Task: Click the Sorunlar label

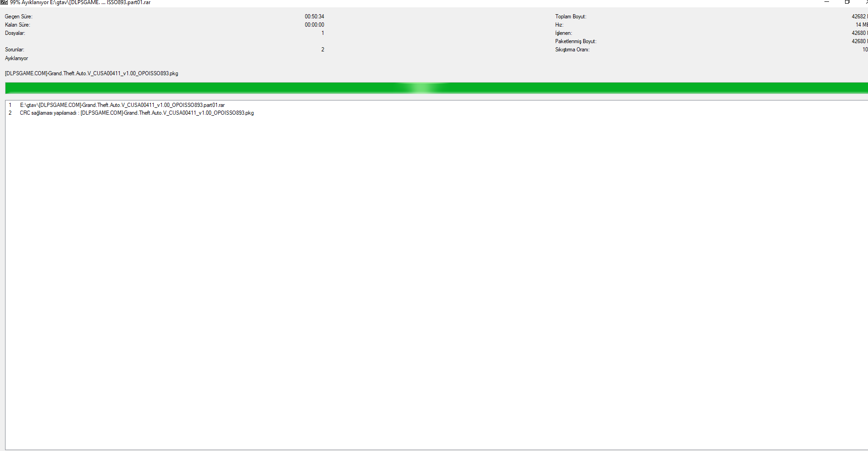Action: click(14, 50)
